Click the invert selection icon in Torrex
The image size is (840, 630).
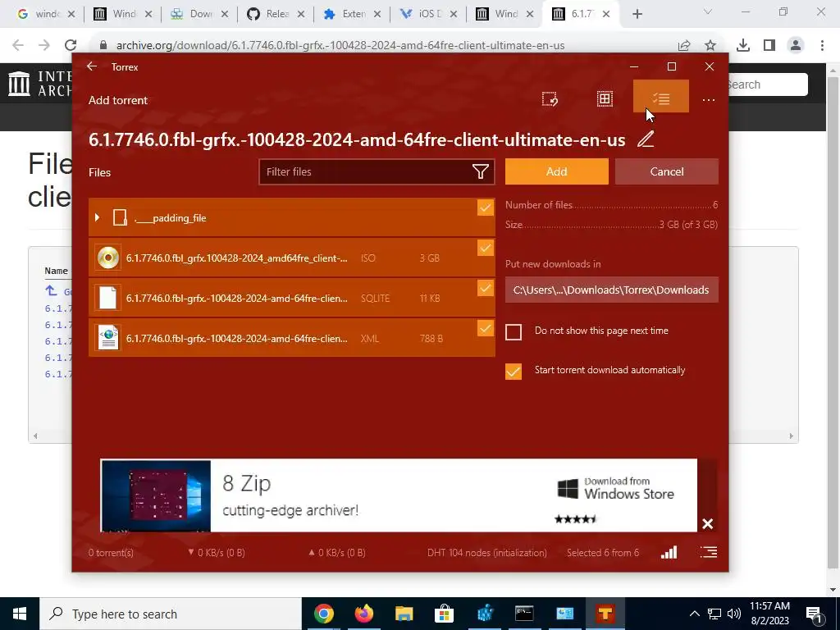(550, 99)
